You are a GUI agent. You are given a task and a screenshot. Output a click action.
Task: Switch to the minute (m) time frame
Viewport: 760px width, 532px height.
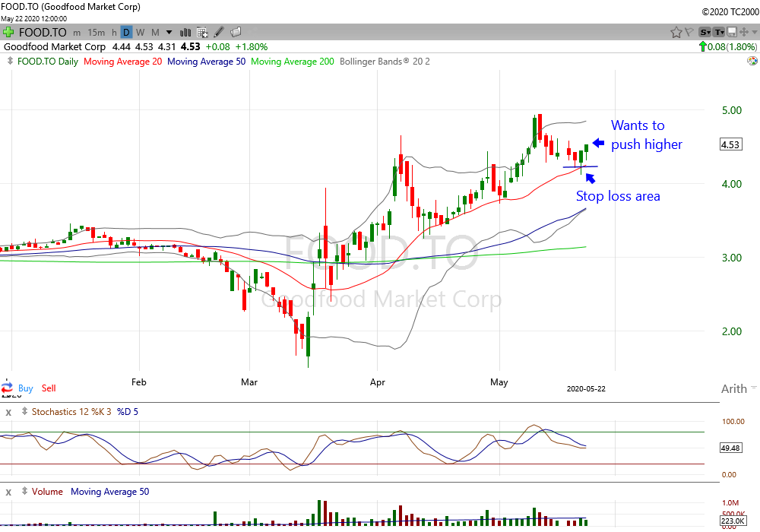click(77, 33)
